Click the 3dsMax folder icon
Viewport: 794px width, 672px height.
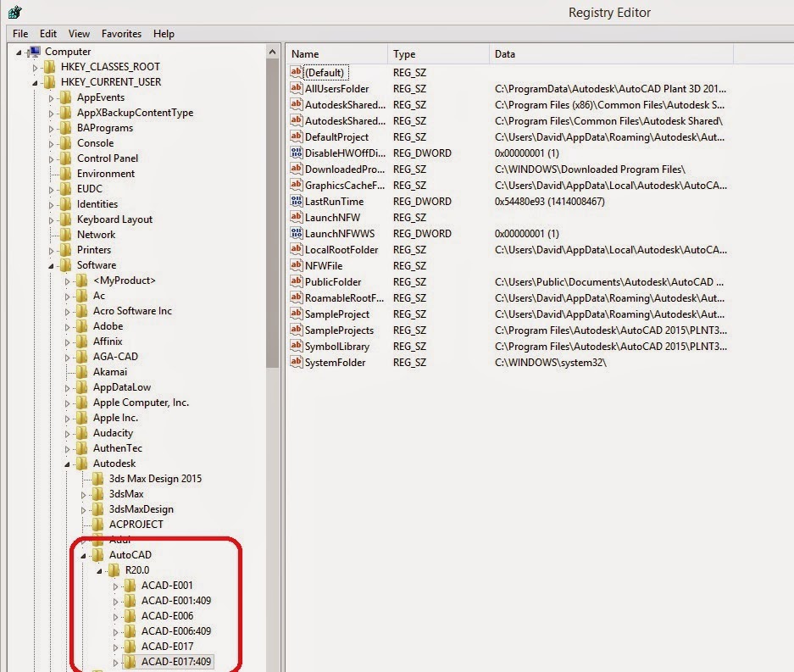[97, 493]
